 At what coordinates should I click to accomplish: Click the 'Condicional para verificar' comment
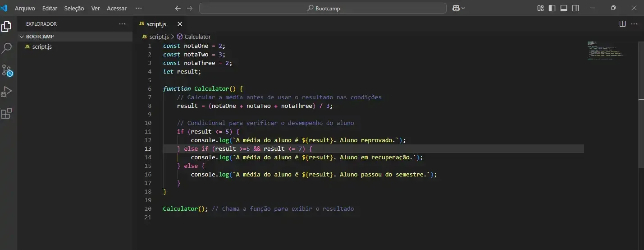click(x=265, y=123)
